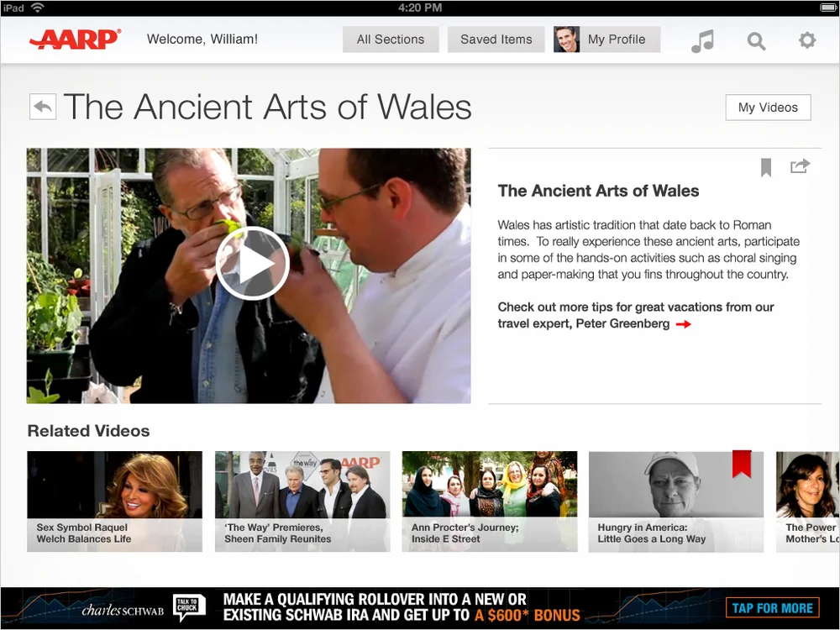840x630 pixels.
Task: Tap the bold video title in the description panel
Action: click(598, 191)
